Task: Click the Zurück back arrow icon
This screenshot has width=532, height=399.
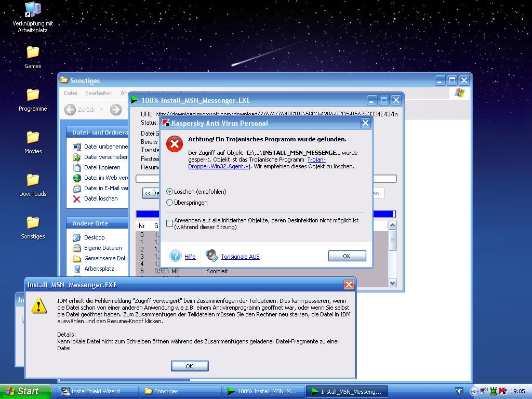Action: (x=70, y=110)
